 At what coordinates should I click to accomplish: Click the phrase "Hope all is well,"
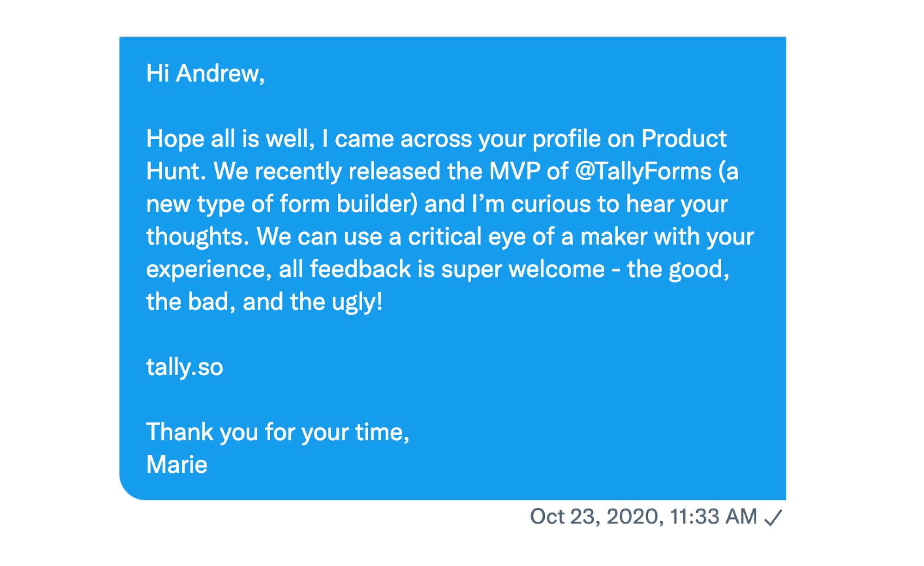pos(231,138)
